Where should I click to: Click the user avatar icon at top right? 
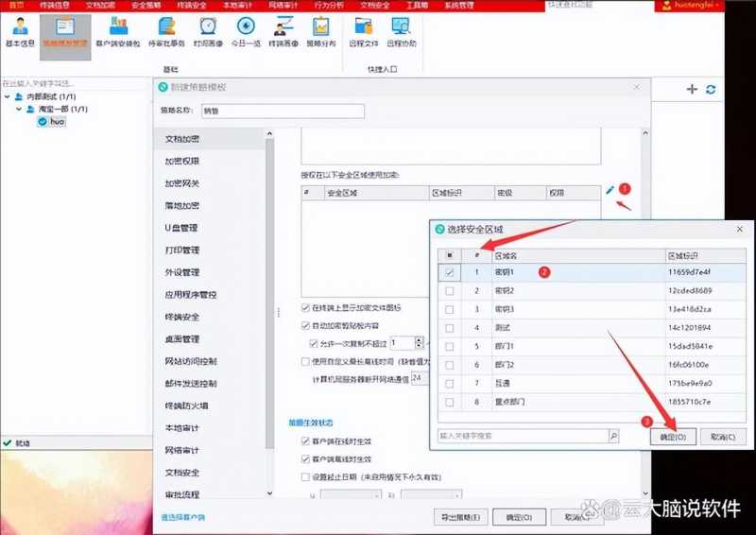[x=667, y=6]
